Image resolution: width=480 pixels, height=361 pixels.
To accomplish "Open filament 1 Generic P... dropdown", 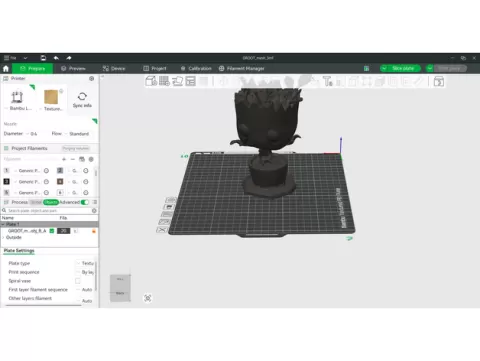I will point(27,171).
